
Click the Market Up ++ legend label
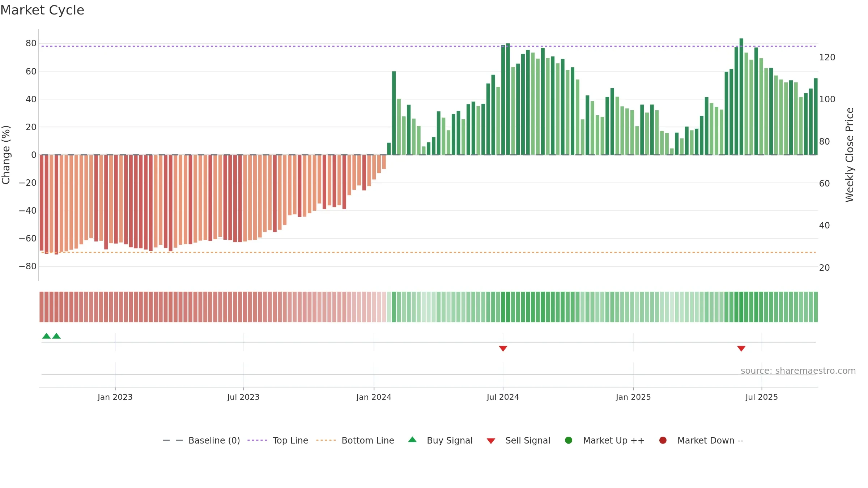(614, 440)
